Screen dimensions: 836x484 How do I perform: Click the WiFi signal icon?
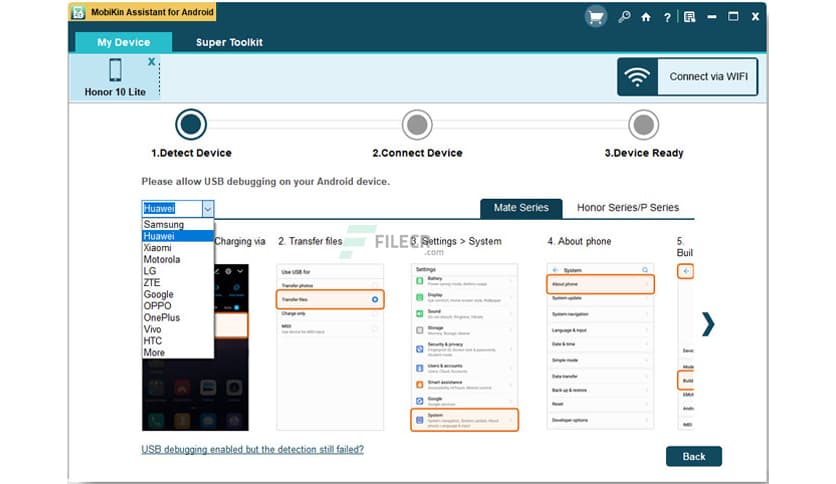[638, 77]
